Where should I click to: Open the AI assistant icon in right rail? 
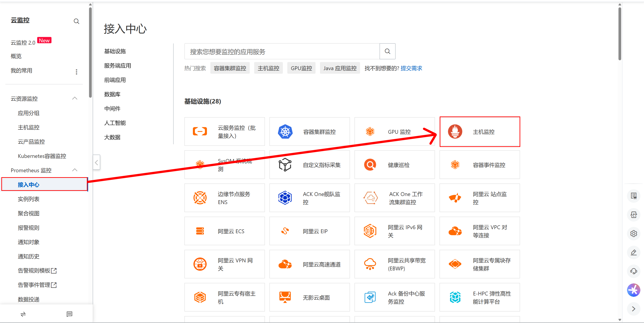[633, 290]
